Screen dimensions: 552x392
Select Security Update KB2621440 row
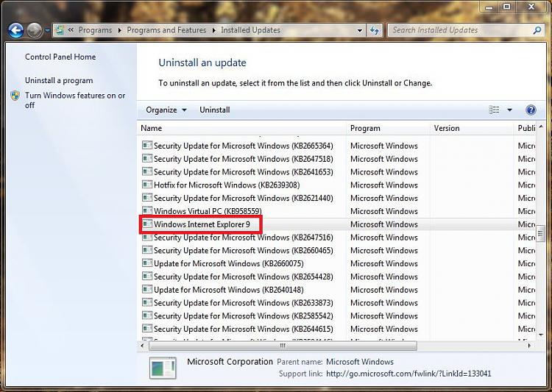tap(336, 198)
